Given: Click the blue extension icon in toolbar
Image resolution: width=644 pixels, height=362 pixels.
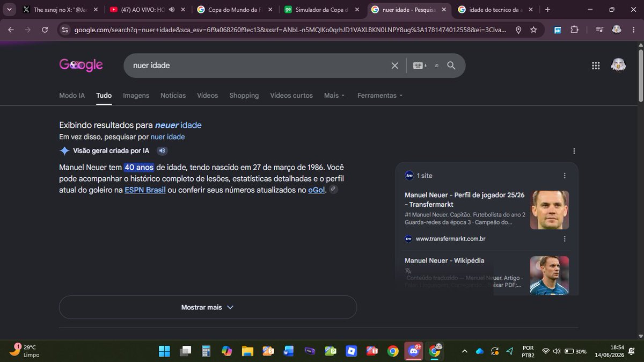Looking at the screenshot, I should coord(558,30).
